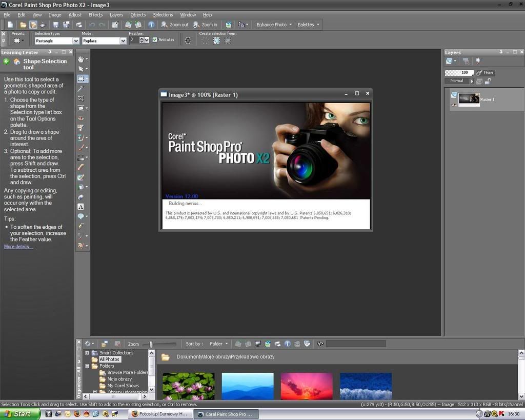Select the Straighten tool
Viewport: 525px width, 420px height.
[x=80, y=108]
